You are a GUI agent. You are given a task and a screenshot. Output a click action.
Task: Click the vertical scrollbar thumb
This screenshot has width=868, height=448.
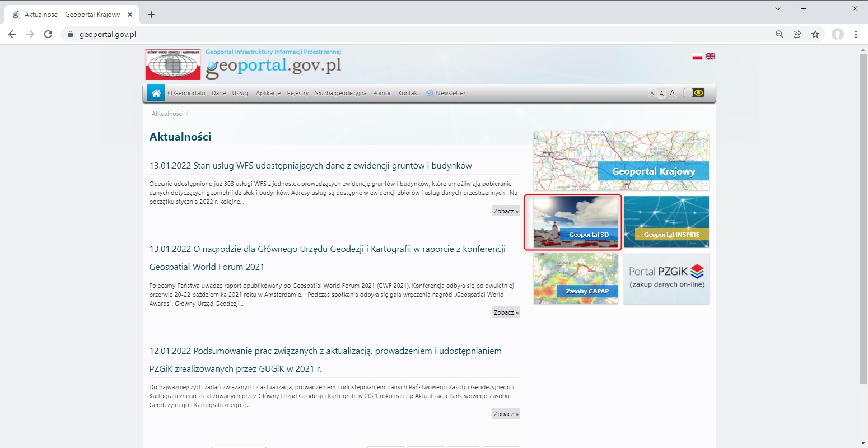(x=863, y=220)
